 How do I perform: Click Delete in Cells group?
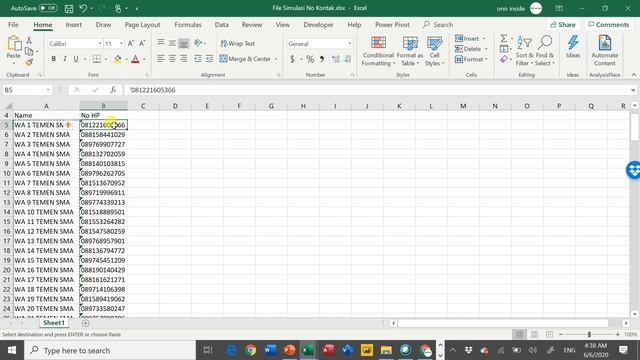pos(468,49)
